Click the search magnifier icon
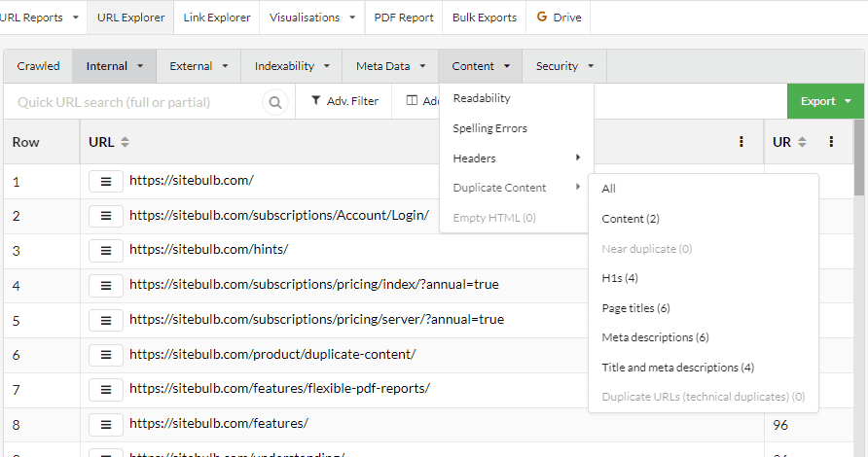This screenshot has width=868, height=457. (275, 102)
